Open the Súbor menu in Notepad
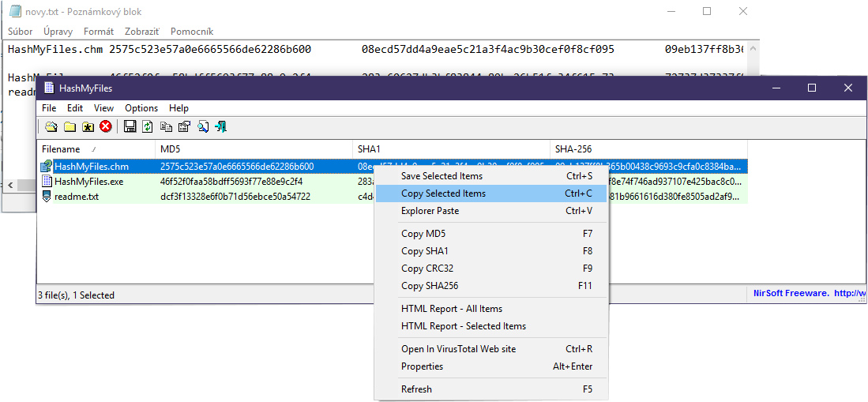This screenshot has width=868, height=402. click(x=20, y=32)
